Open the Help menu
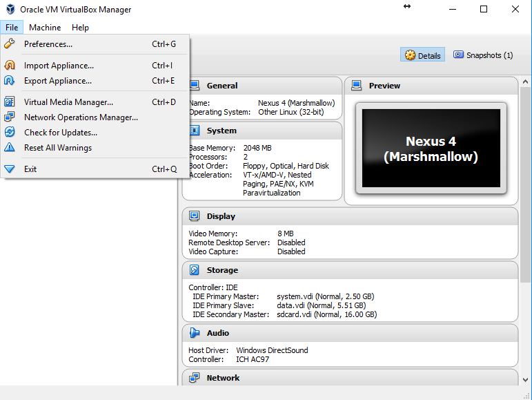 [80, 28]
